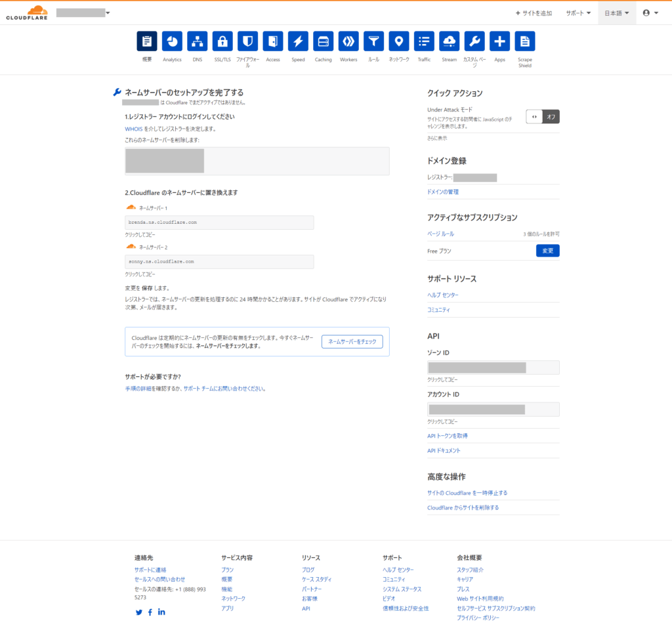Click the サイトを追加 button
This screenshot has width=672, height=642.
pos(534,13)
